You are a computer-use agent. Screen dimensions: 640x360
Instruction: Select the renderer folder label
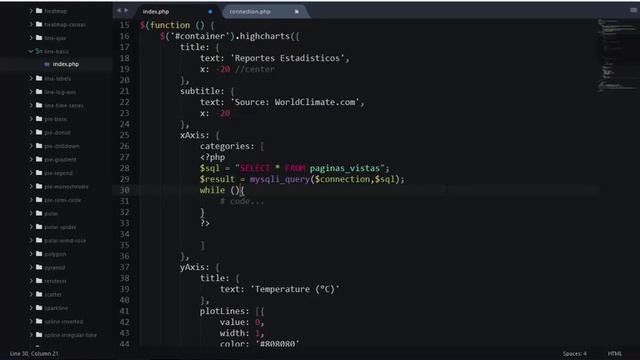[56, 281]
